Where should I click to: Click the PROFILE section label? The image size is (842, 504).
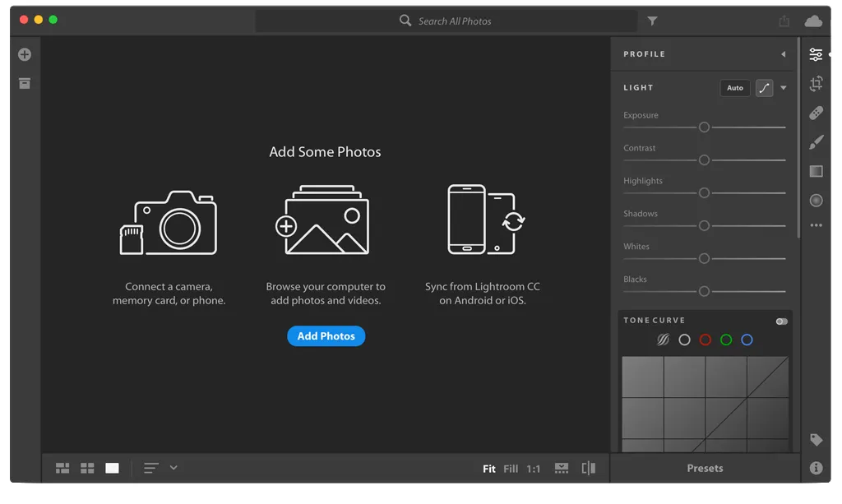pyautogui.click(x=644, y=54)
